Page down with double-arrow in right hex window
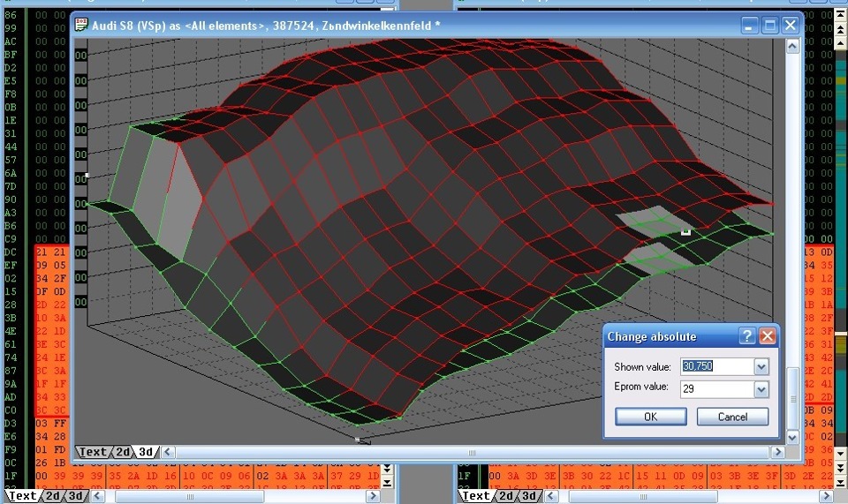This screenshot has width=848, height=504. pyautogui.click(x=841, y=466)
